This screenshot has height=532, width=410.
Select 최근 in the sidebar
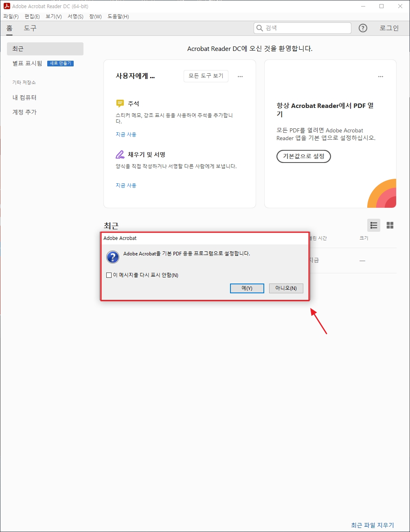tap(45, 49)
